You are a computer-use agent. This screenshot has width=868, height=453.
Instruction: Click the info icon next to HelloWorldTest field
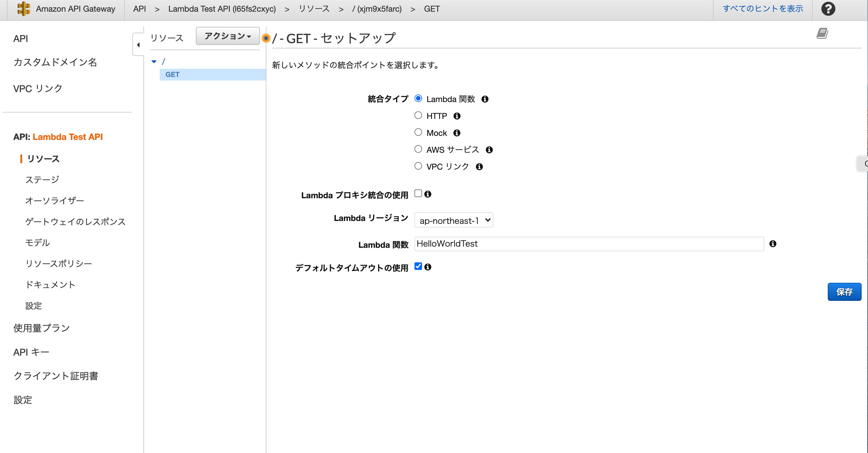click(773, 244)
